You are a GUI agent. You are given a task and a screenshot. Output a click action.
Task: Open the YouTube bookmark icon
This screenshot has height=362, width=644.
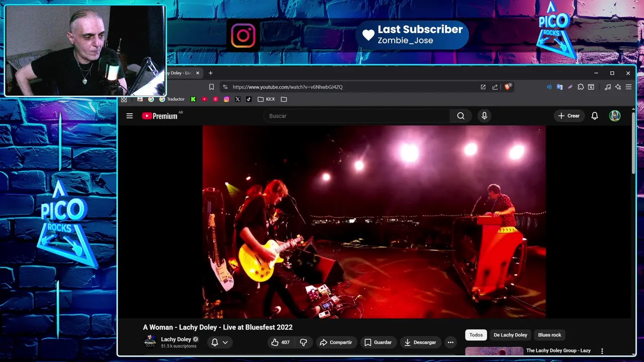tap(204, 99)
